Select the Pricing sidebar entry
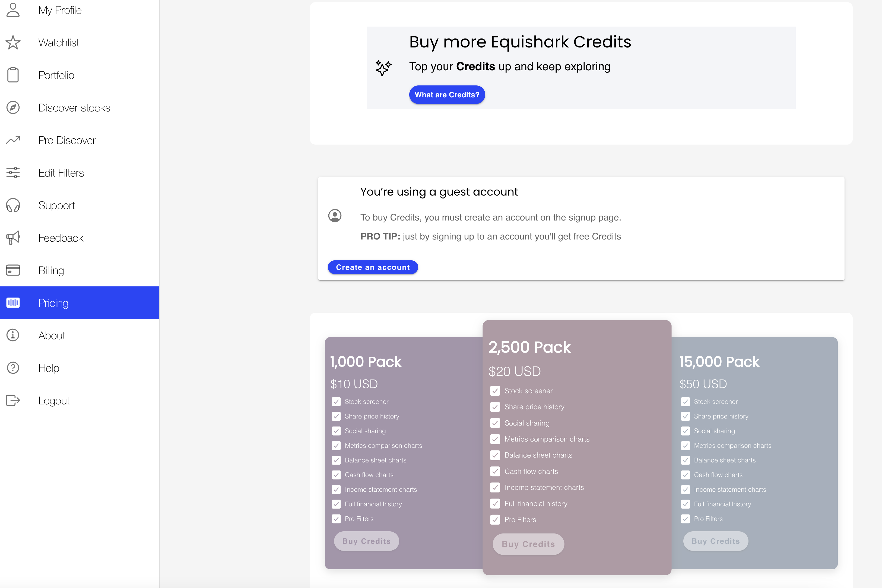The width and height of the screenshot is (882, 588). point(53,303)
